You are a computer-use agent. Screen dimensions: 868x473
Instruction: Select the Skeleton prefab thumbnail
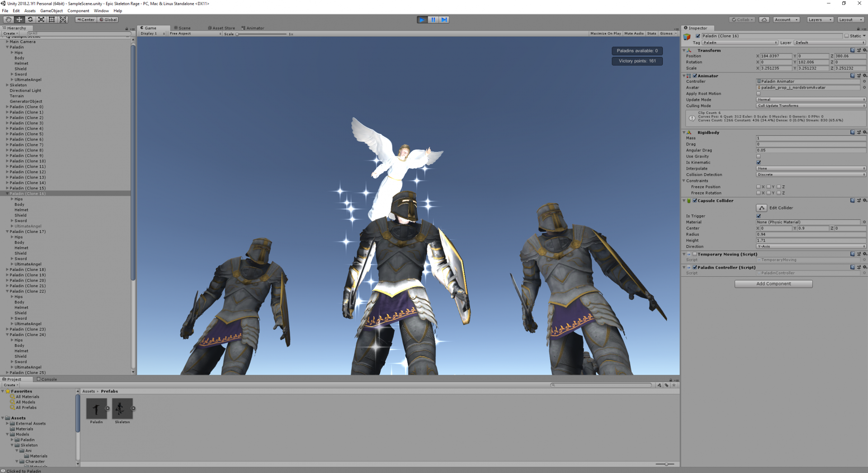click(122, 409)
